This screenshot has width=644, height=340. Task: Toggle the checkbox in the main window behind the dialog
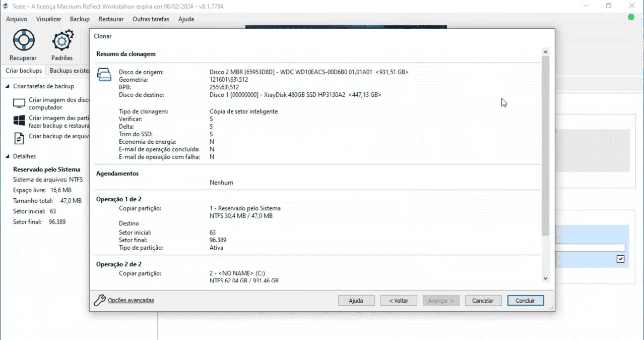click(620, 259)
